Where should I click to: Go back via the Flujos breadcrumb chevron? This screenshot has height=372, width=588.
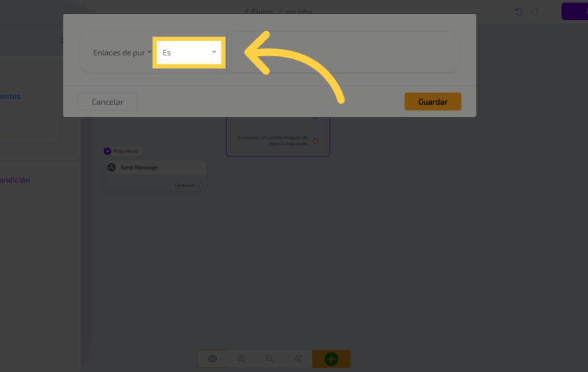[x=247, y=11]
